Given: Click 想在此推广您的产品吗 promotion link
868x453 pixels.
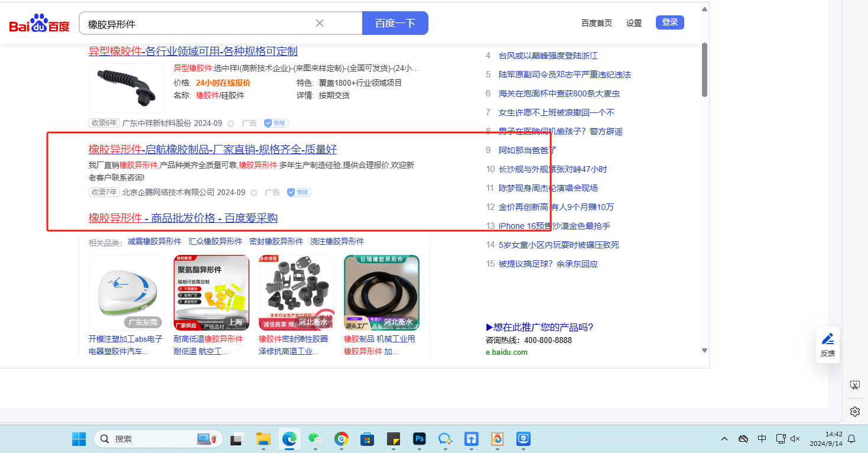Looking at the screenshot, I should (539, 327).
